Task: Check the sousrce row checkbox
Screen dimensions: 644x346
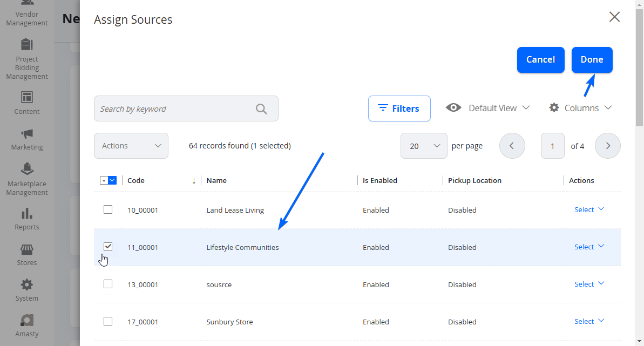Action: (108, 284)
